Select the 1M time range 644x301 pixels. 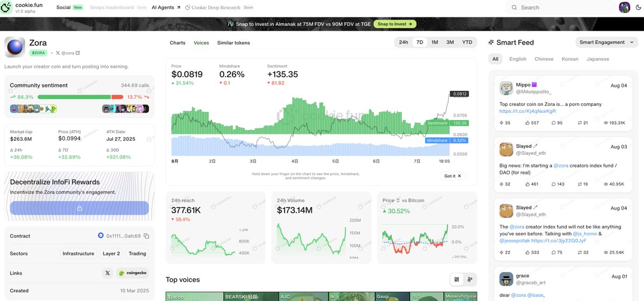435,42
